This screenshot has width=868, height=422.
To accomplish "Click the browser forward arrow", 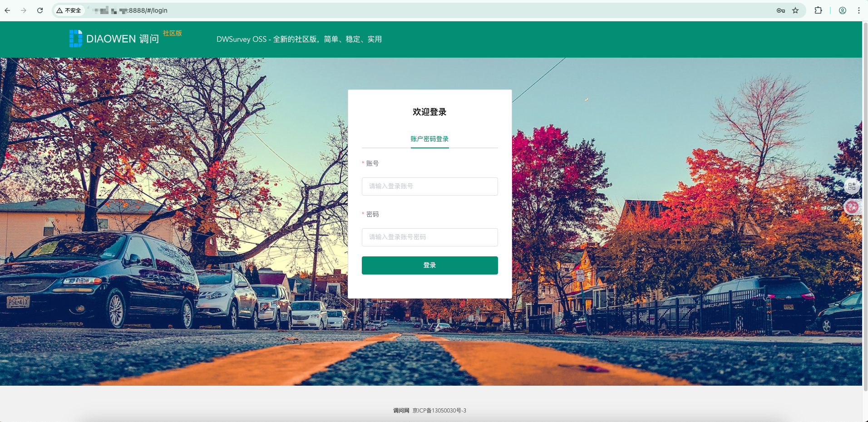I will 24,10.
